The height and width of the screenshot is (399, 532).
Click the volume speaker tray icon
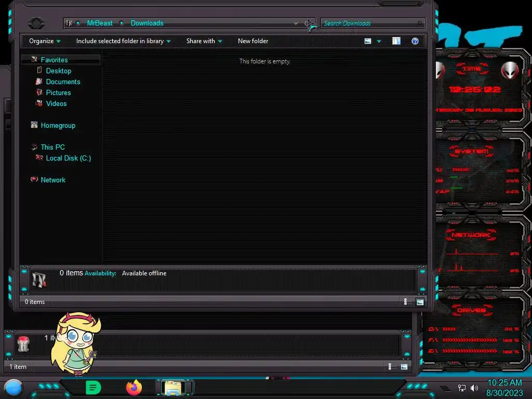[x=474, y=388]
